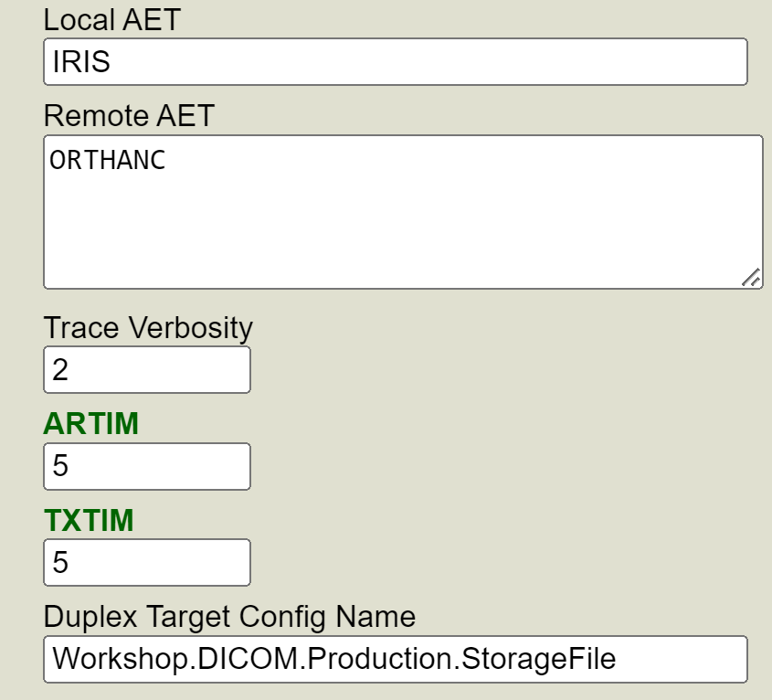This screenshot has height=700, width=772.
Task: Select the Trace Verbosity input box
Action: (x=147, y=370)
